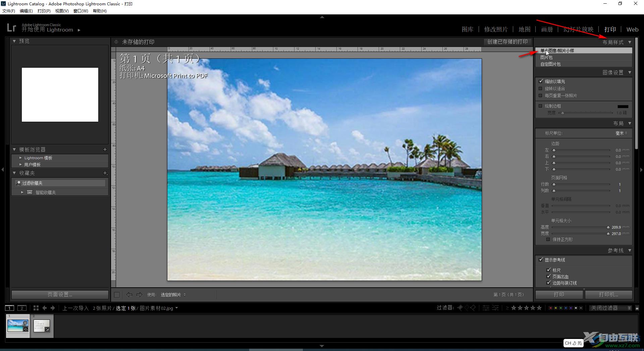This screenshot has height=351, width=644.
Task: Open the 关闭过滤器 preset dropdown
Action: click(x=611, y=308)
